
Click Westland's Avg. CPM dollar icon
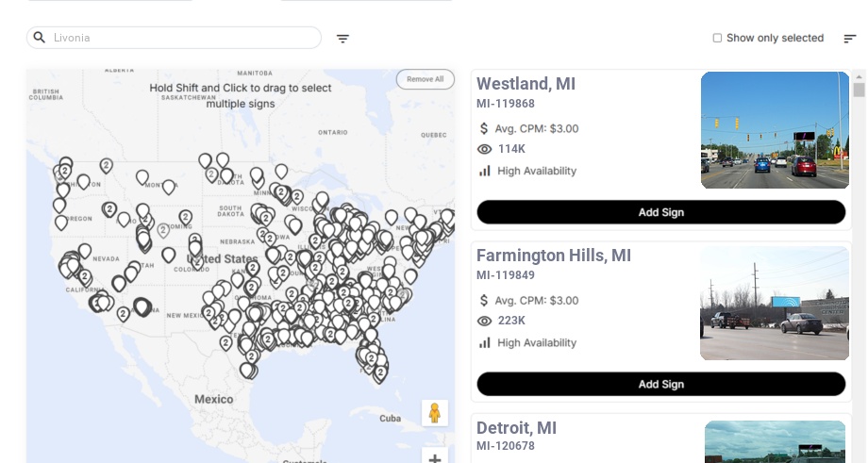(484, 128)
